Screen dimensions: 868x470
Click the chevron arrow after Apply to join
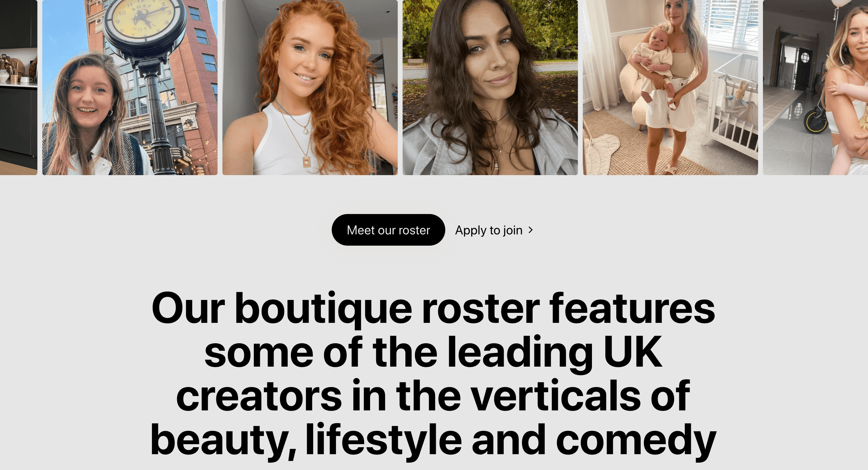pyautogui.click(x=530, y=230)
